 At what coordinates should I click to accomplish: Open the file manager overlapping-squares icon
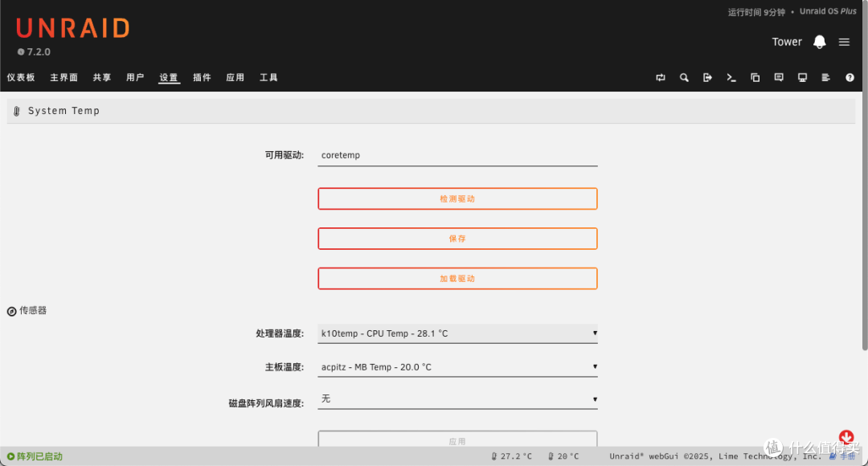[x=755, y=77]
